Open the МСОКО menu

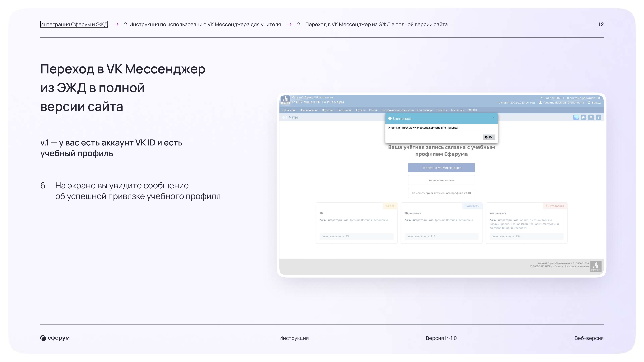472,110
